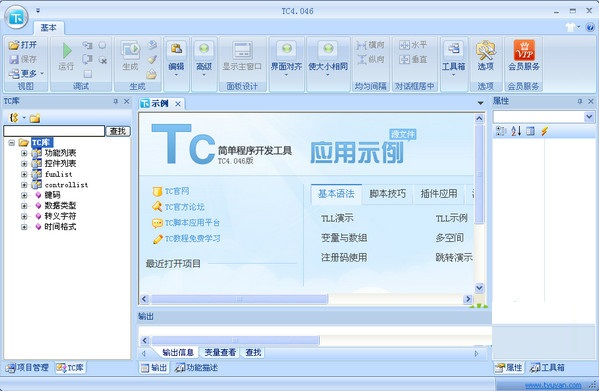Click the TC库 search input field

pyautogui.click(x=54, y=131)
